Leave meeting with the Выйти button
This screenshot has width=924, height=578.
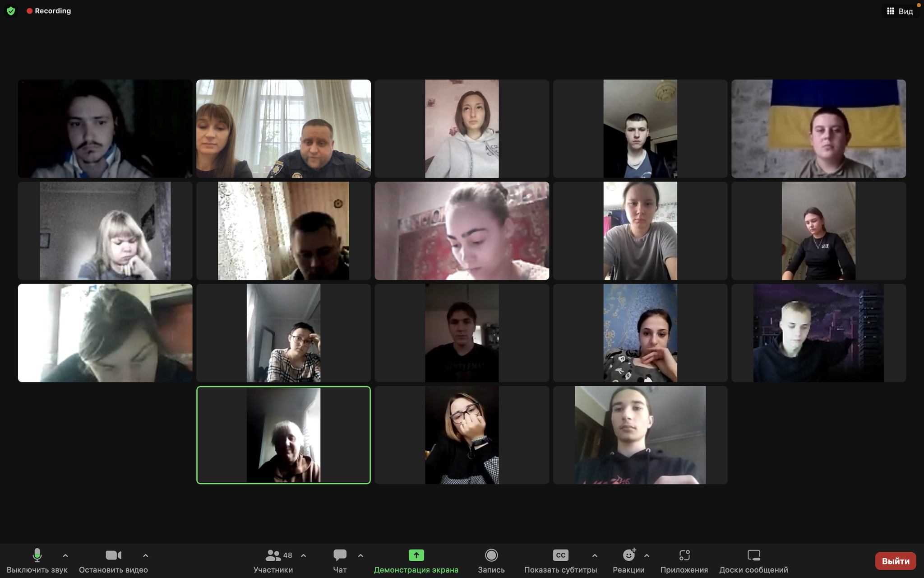(x=896, y=561)
